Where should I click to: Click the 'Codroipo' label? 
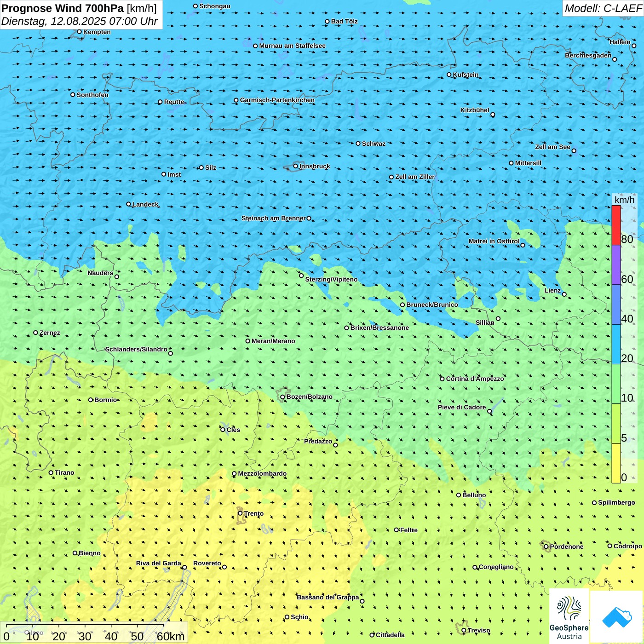tap(628, 546)
